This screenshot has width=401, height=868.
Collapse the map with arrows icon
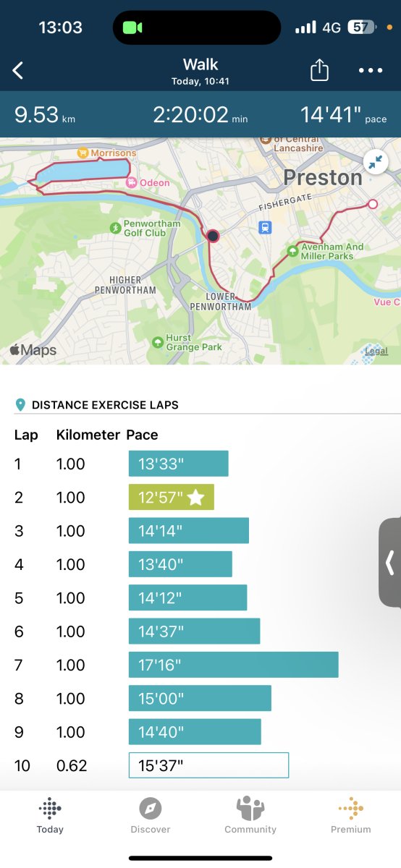tap(375, 163)
